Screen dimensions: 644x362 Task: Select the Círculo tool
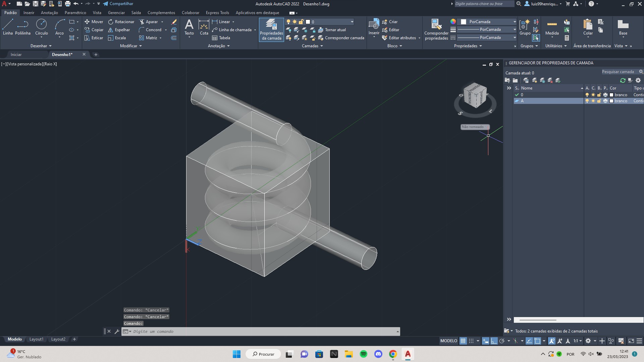tap(42, 27)
